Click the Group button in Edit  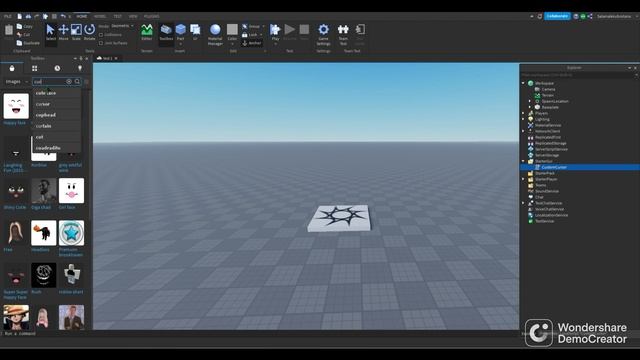251,26
